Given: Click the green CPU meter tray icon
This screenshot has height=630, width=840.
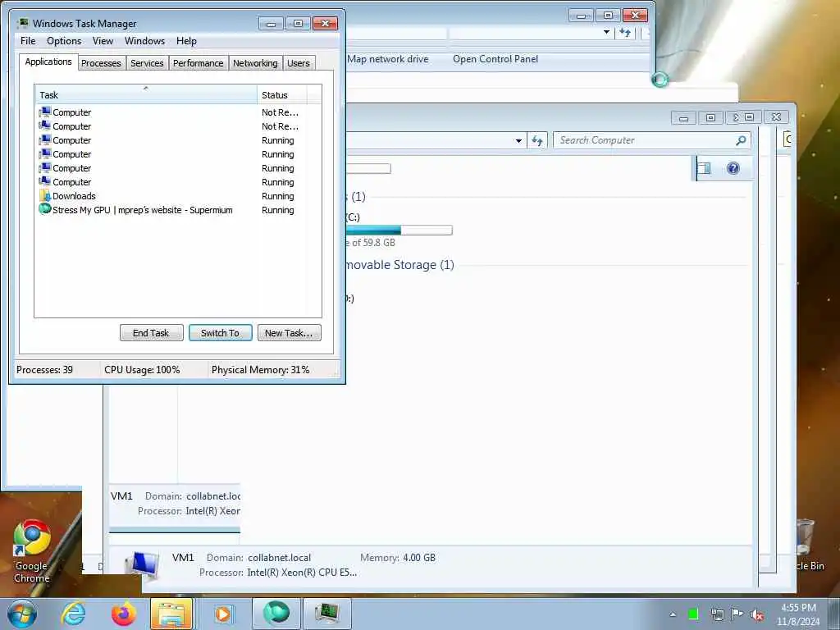Looking at the screenshot, I should point(693,614).
